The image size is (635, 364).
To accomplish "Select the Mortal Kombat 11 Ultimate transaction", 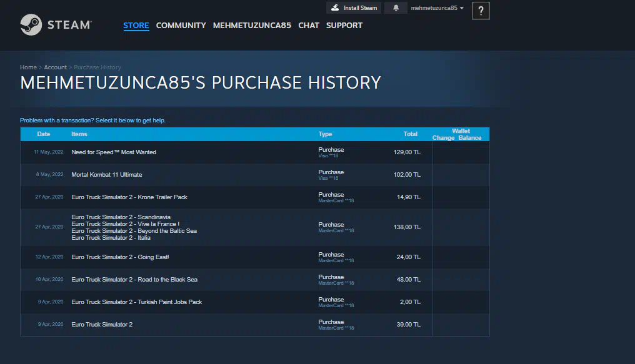I will click(x=255, y=175).
